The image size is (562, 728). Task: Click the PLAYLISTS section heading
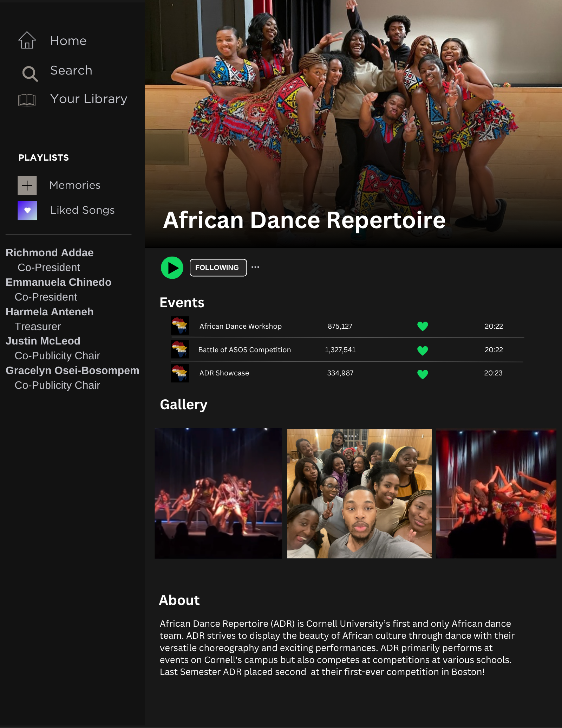point(44,157)
